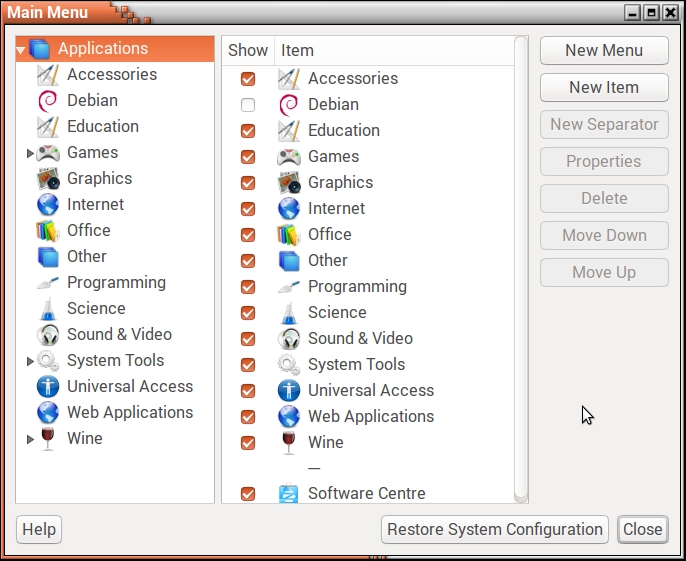Click the item list vertical scrollbar
Screen dimensions: 686x561
pyautogui.click(x=520, y=270)
